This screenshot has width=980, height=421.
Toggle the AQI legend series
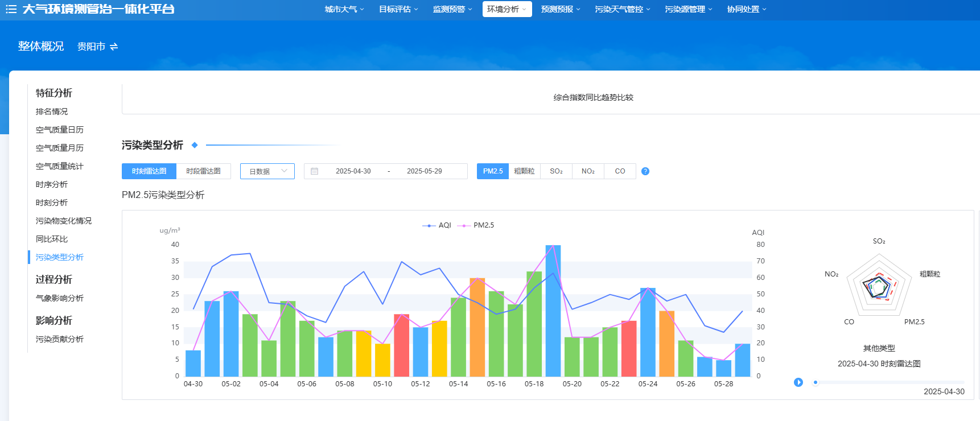437,225
